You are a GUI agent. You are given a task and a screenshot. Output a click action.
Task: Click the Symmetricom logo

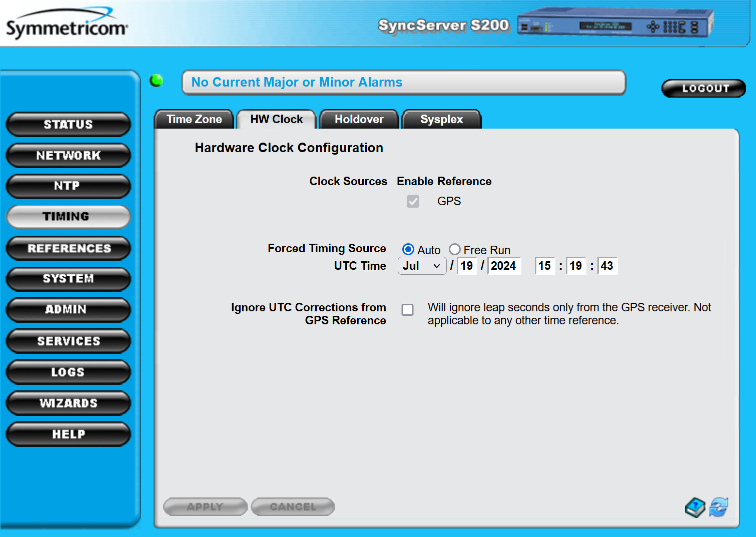click(67, 24)
